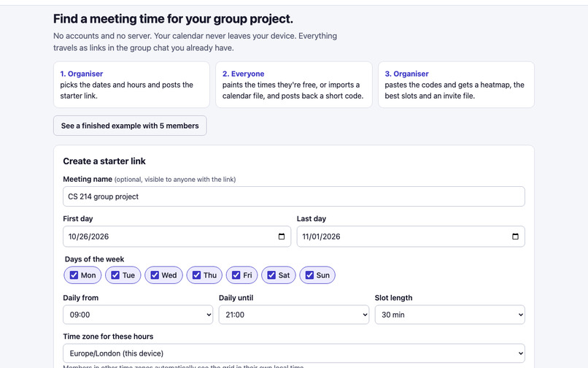
Task: Open the Time zone dropdown for Europe/London
Action: (294, 353)
